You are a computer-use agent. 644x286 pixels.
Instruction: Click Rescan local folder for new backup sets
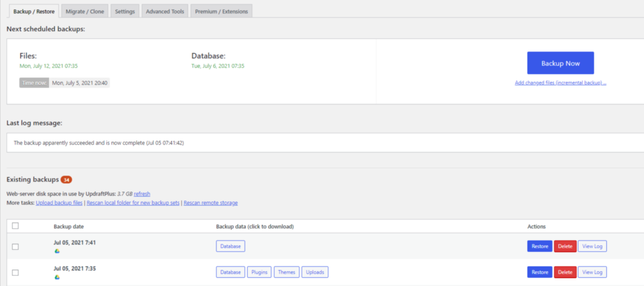coord(133,202)
